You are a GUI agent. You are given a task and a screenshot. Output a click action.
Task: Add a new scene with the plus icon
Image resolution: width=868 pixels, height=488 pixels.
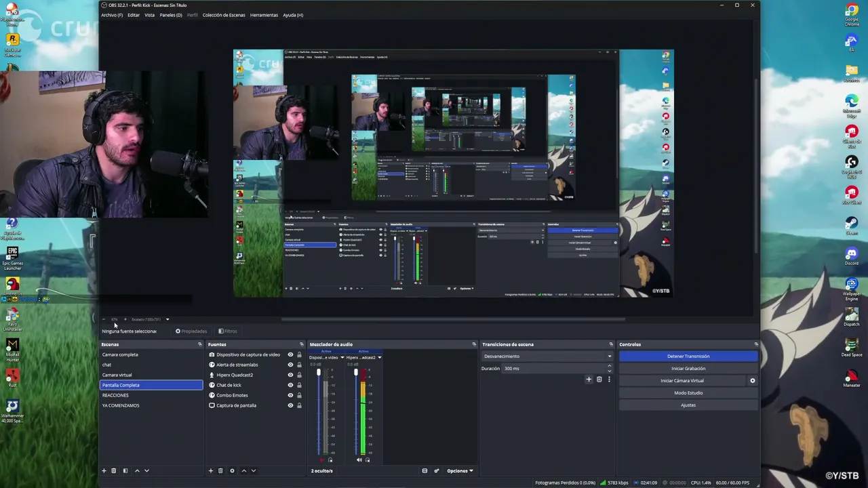[104, 470]
